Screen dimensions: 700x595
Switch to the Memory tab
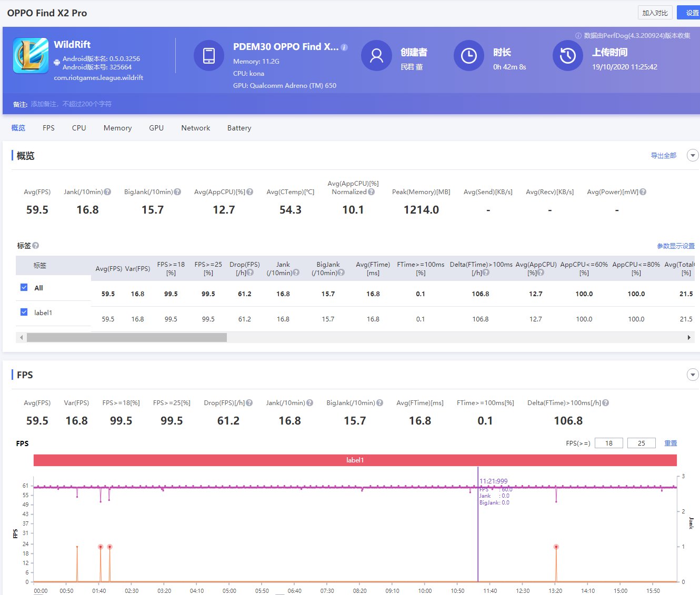[x=117, y=128]
